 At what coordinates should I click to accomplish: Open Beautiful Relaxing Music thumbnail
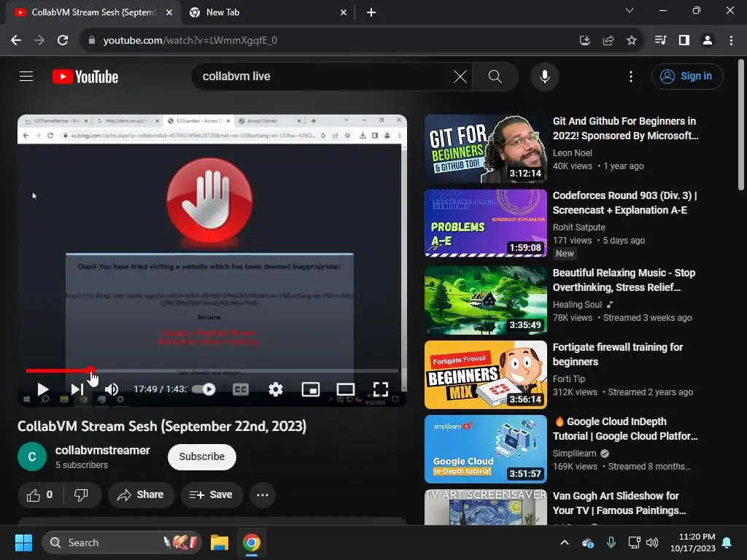485,300
